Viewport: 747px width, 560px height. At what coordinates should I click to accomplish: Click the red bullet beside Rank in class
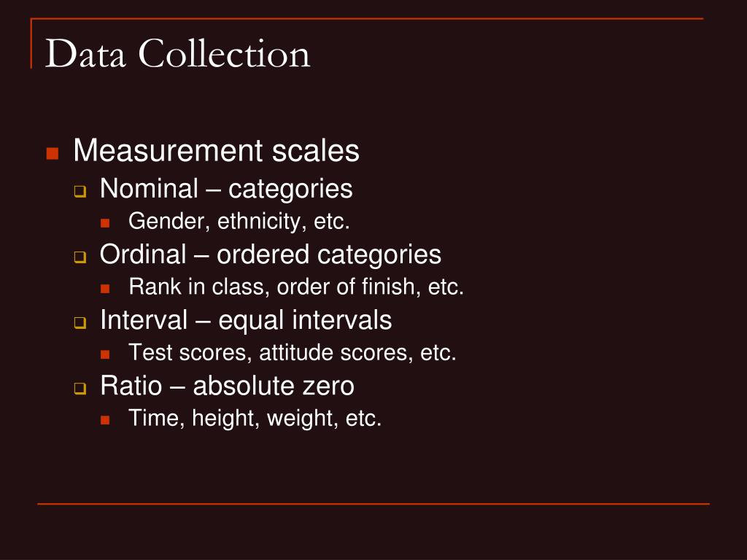pyautogui.click(x=105, y=289)
